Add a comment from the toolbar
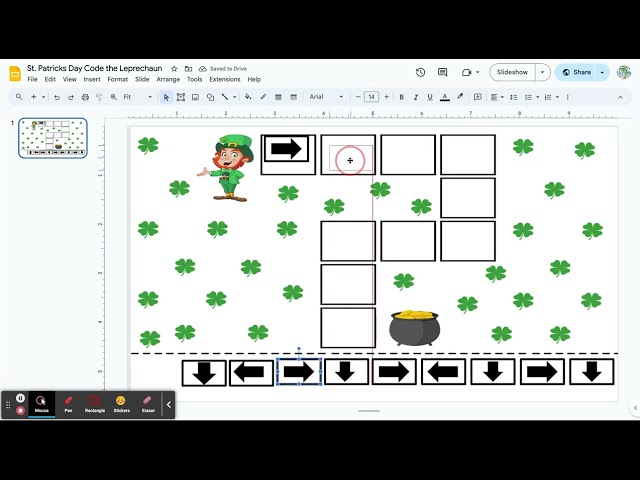 click(477, 97)
